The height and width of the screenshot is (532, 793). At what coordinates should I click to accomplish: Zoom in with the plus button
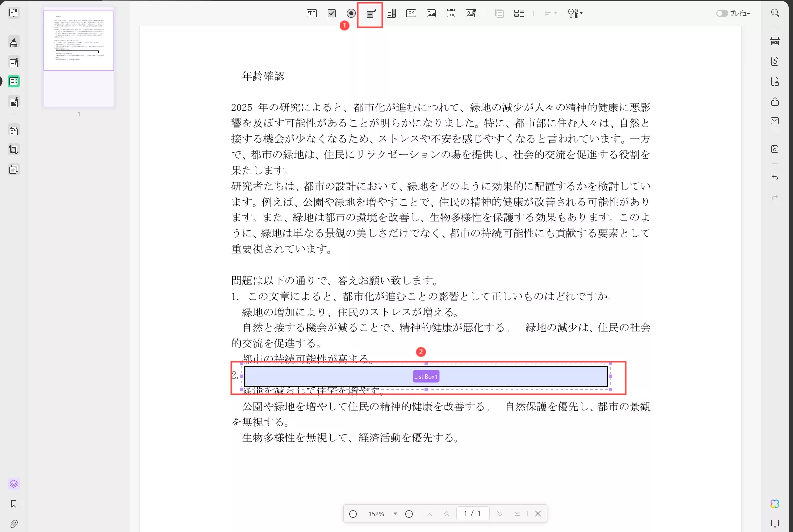click(409, 514)
